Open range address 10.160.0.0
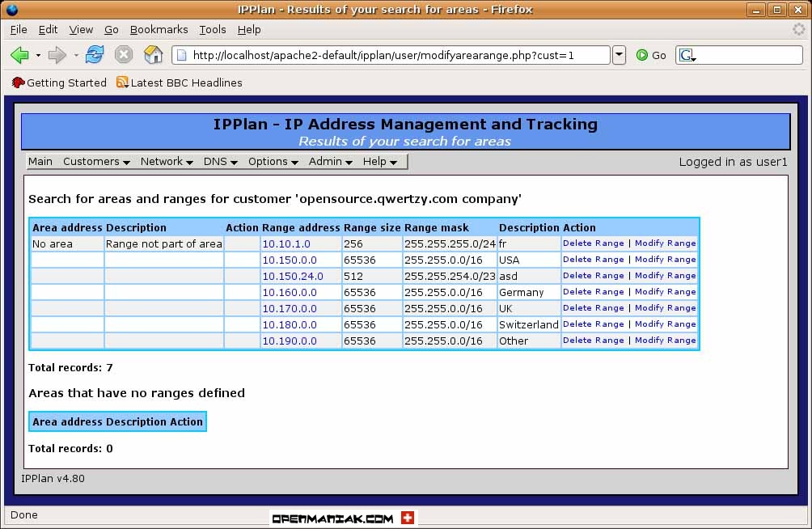The image size is (812, 529). coord(290,292)
